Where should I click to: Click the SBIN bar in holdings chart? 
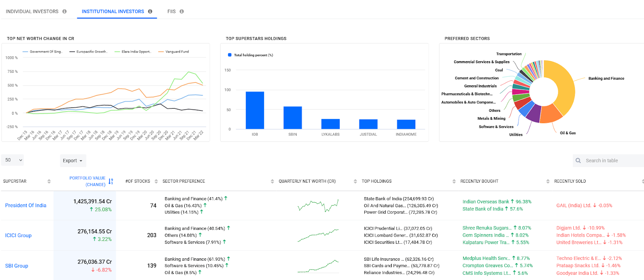coord(293,118)
